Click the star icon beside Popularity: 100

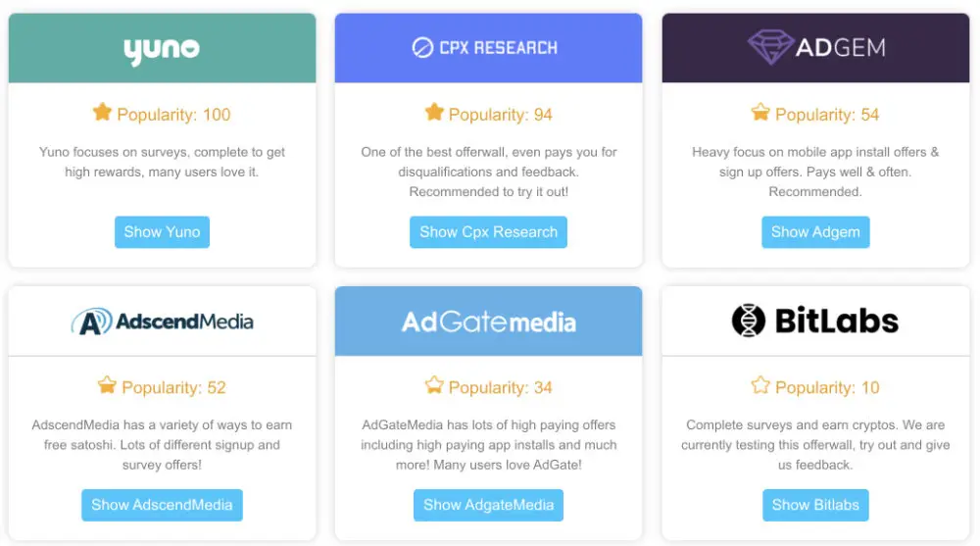pyautogui.click(x=102, y=113)
